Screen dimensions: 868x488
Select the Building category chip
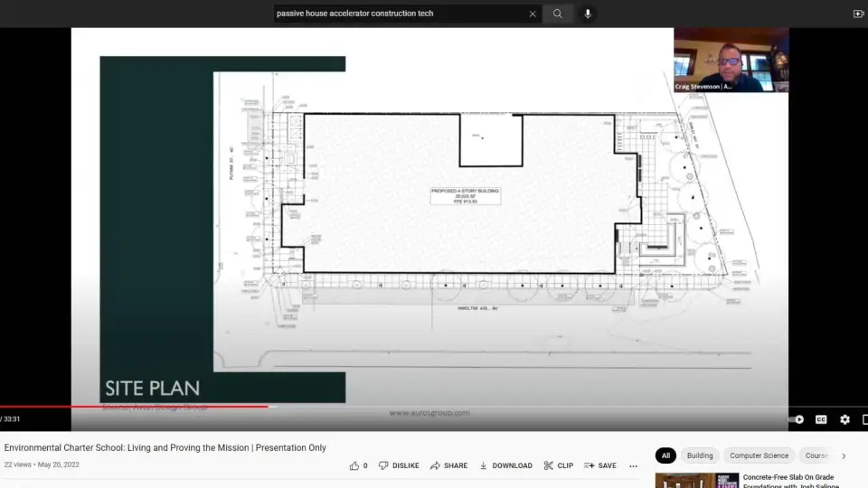(700, 455)
